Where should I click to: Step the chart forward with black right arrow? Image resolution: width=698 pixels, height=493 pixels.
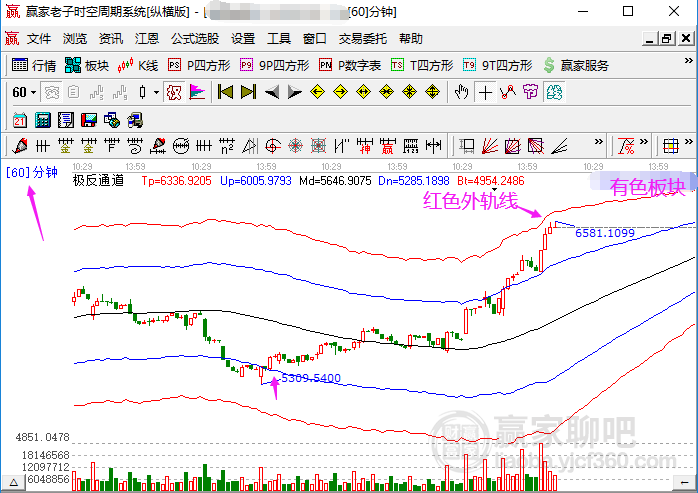point(294,92)
